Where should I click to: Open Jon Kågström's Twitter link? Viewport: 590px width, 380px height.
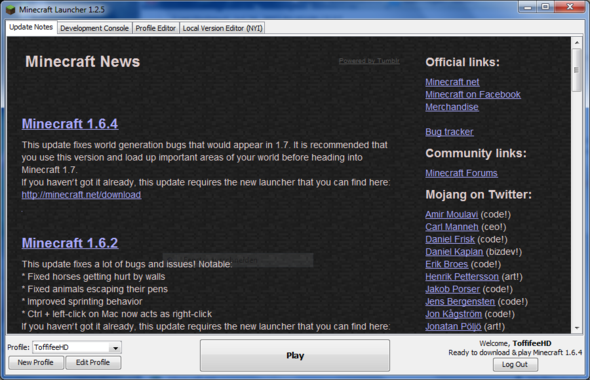click(x=453, y=314)
